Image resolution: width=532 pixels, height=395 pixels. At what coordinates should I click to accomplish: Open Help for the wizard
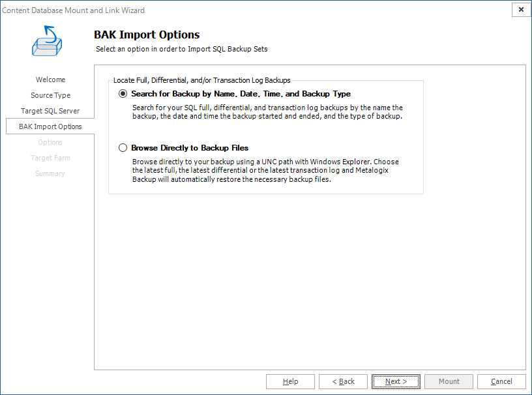click(x=290, y=381)
